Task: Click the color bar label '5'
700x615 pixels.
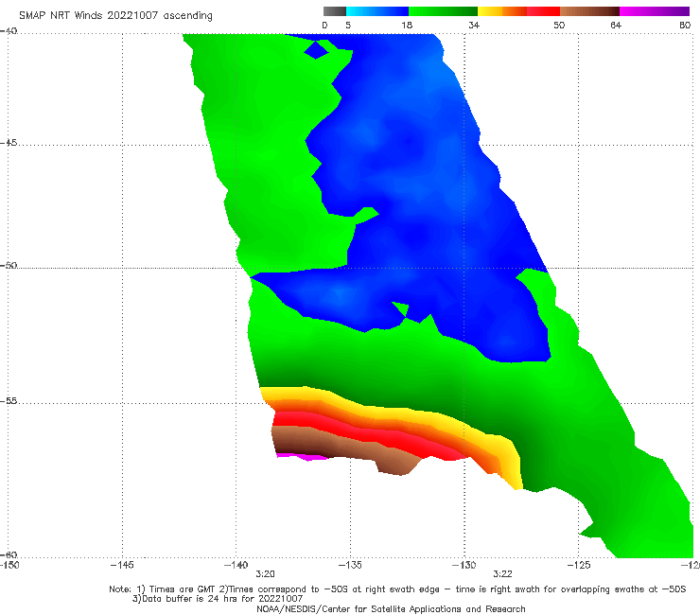Action: pyautogui.click(x=348, y=25)
